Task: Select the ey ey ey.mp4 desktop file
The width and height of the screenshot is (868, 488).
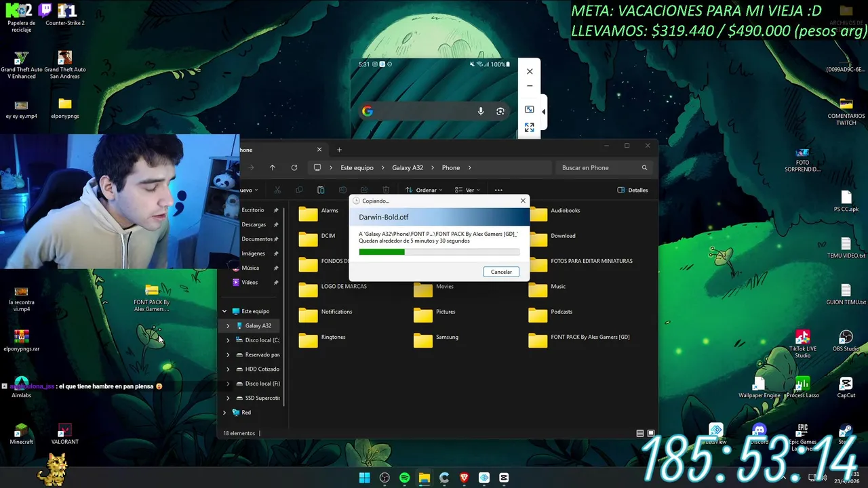Action: (22, 109)
